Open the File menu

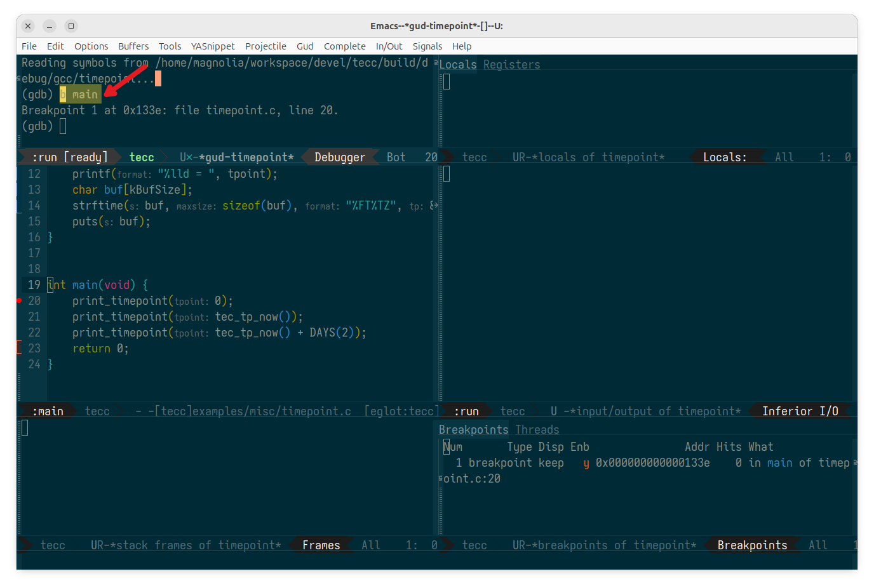(x=29, y=46)
